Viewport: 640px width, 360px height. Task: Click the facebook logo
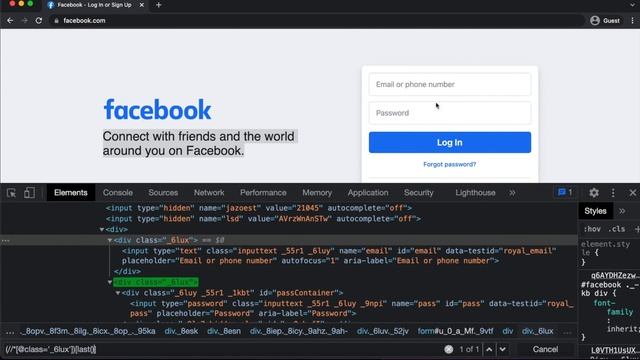coord(157,109)
